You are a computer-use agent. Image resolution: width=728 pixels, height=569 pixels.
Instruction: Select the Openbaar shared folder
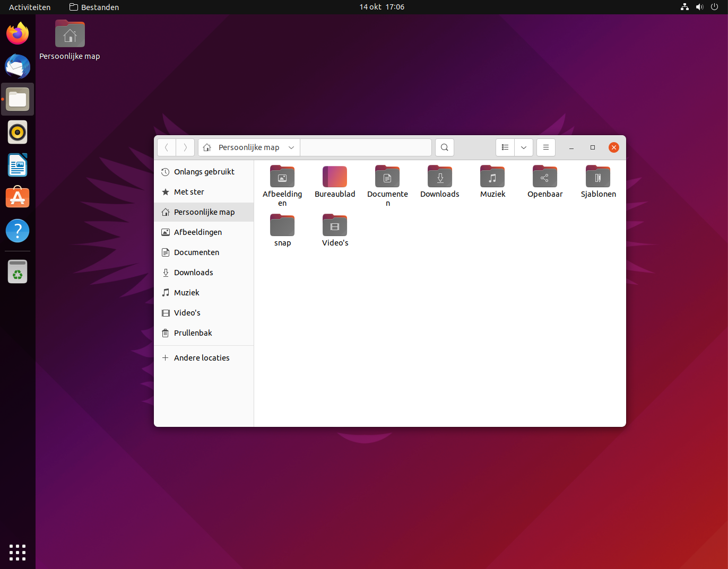tap(545, 177)
